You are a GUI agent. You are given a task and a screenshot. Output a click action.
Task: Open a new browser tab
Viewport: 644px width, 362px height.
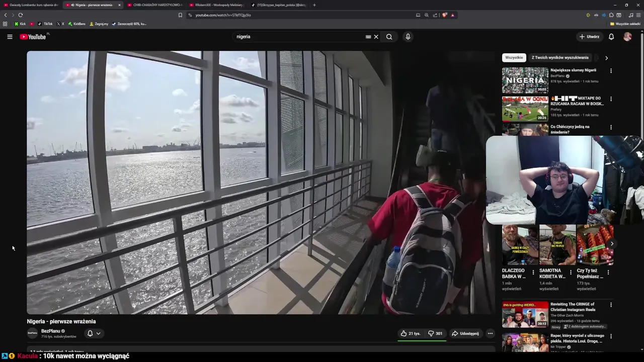coord(314,5)
